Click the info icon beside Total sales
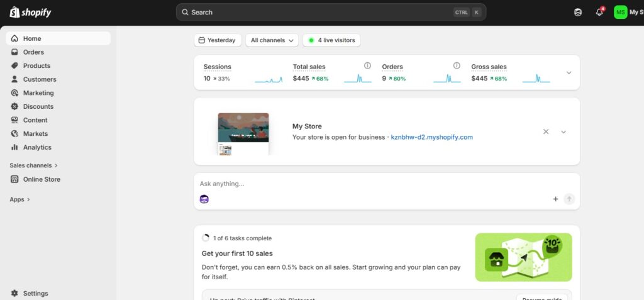 point(367,65)
